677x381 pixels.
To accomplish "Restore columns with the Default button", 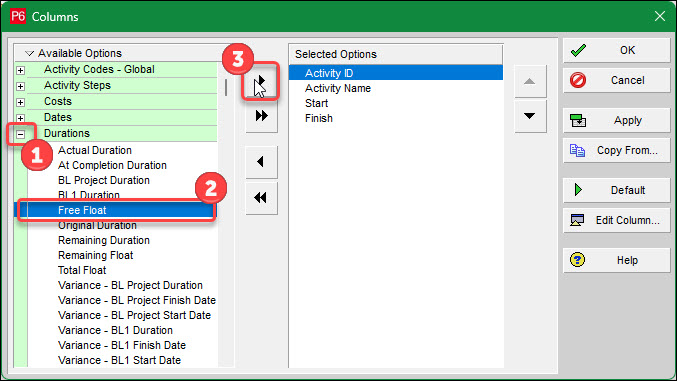I will pyautogui.click(x=616, y=190).
